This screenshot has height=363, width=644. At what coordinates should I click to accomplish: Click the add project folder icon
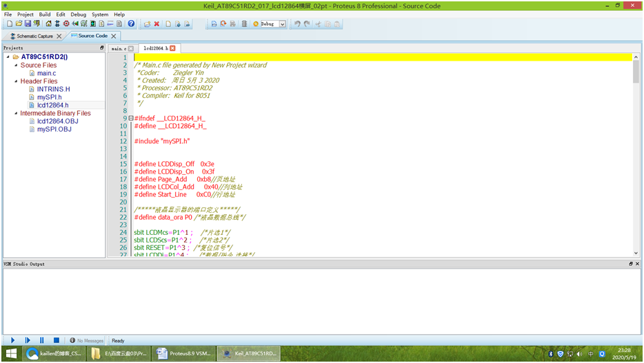[x=147, y=24]
